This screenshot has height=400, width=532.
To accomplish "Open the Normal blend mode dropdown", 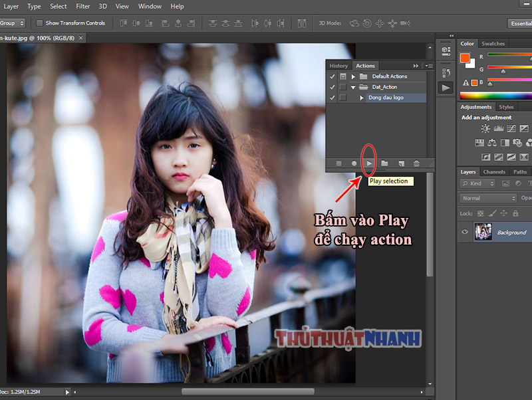I will coord(488,198).
